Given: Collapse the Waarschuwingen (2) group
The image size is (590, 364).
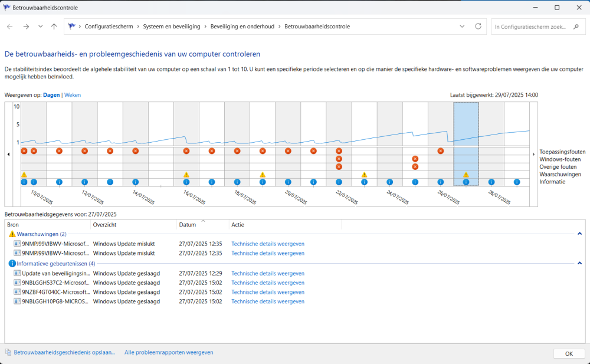Looking at the screenshot, I should pyautogui.click(x=579, y=234).
